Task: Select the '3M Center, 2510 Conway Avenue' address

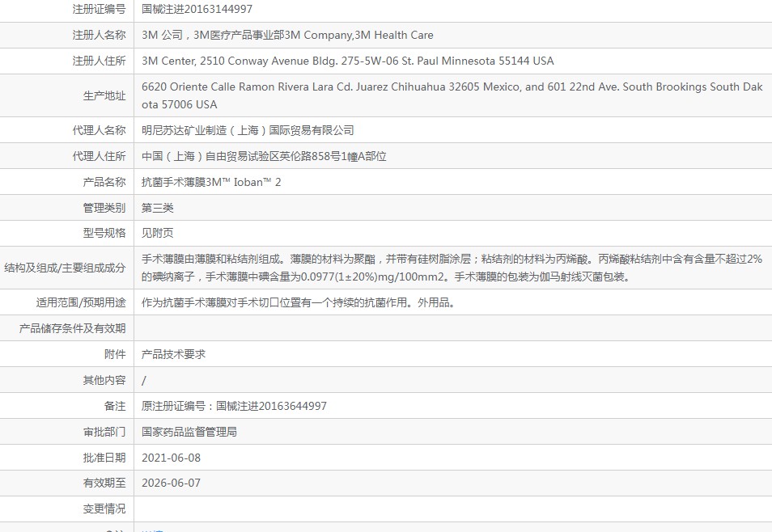Action: click(x=348, y=61)
